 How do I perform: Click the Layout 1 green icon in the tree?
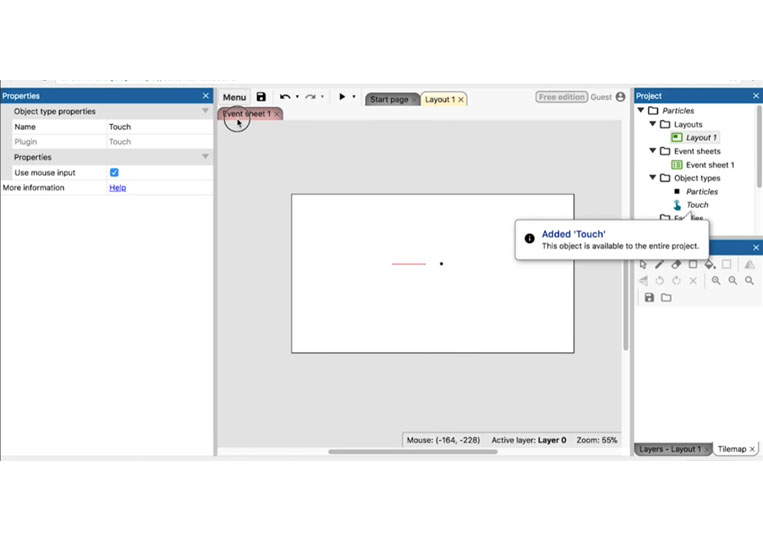676,138
